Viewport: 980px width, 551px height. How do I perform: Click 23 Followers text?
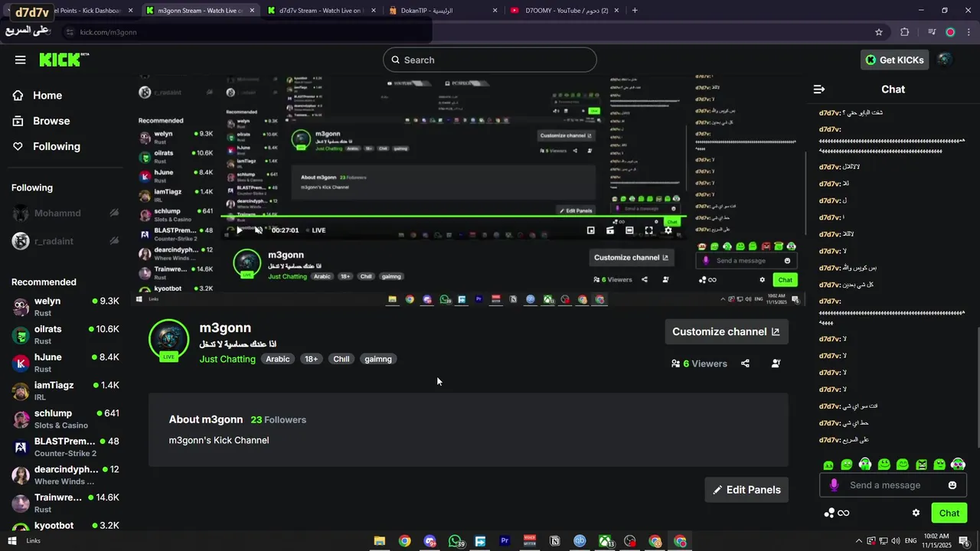[x=279, y=419]
